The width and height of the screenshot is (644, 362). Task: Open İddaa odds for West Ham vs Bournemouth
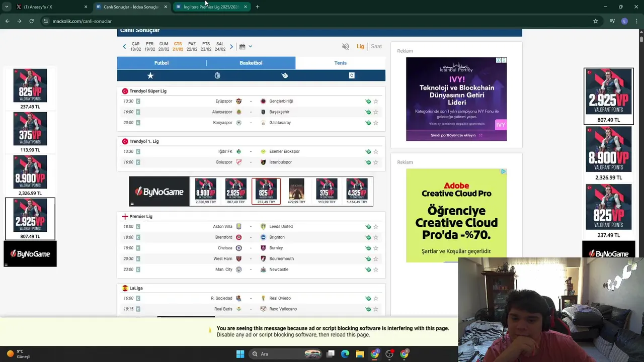pyautogui.click(x=368, y=259)
